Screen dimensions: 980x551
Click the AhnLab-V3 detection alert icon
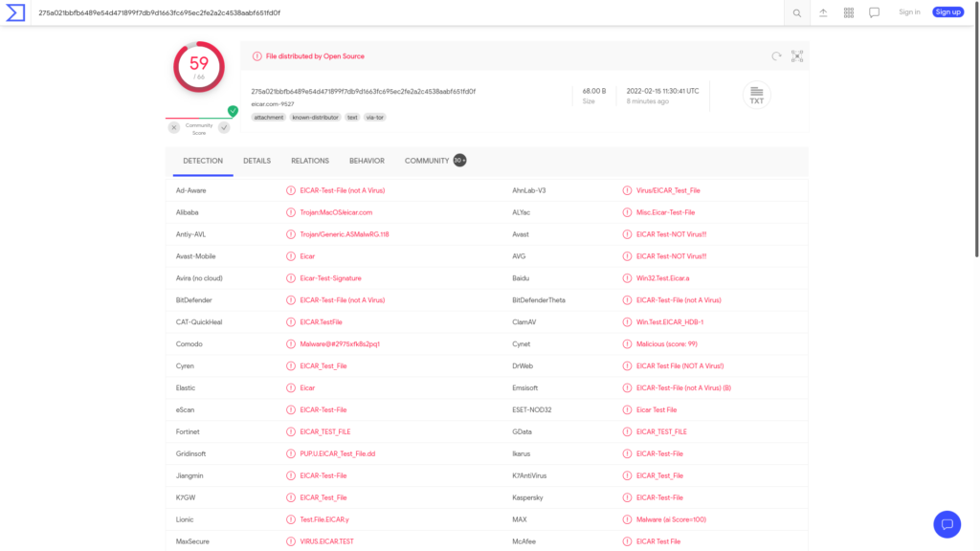tap(627, 190)
